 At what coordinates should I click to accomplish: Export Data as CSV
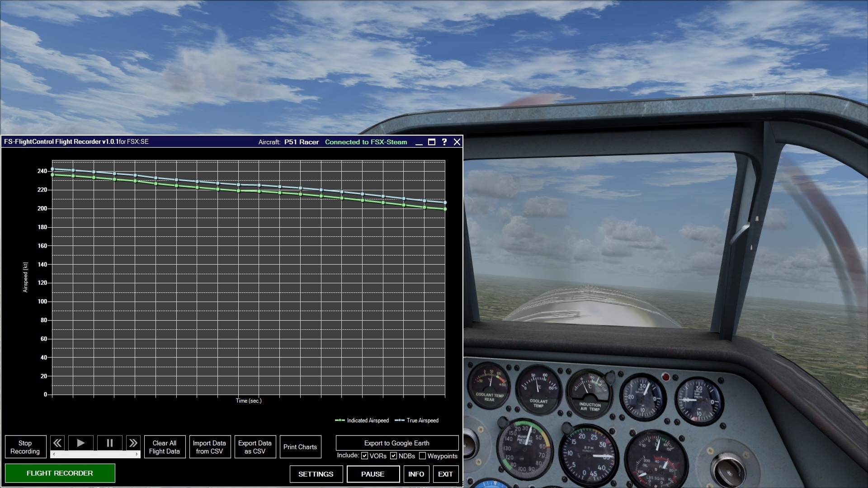255,446
